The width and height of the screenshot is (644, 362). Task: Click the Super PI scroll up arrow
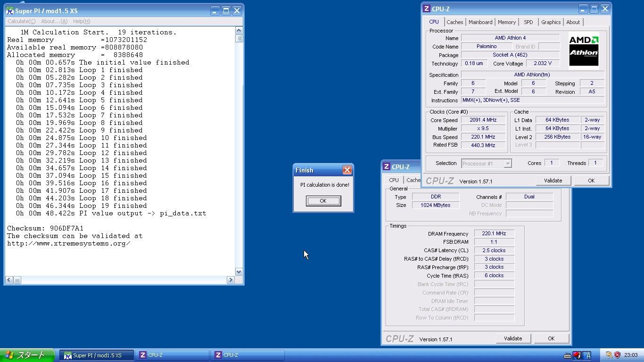pyautogui.click(x=239, y=31)
